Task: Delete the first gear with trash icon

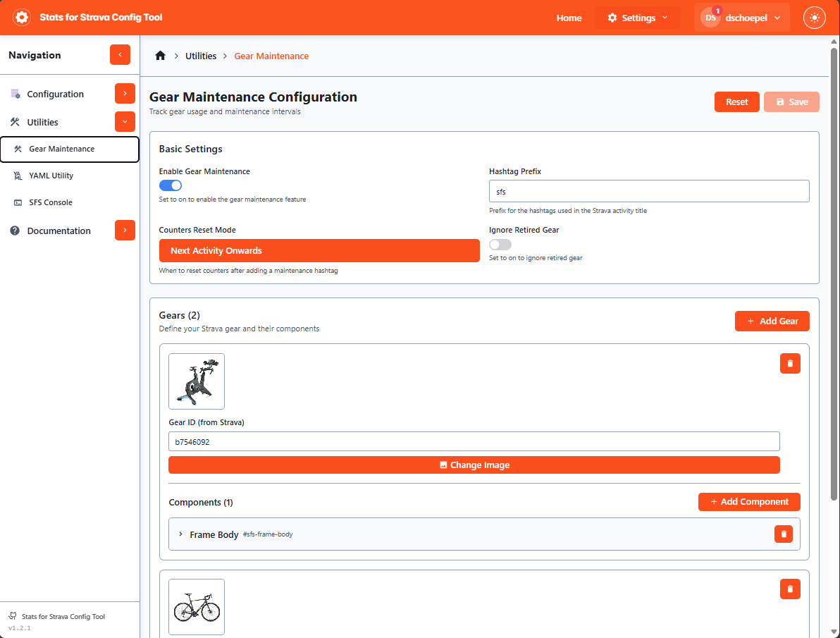Action: tap(790, 363)
